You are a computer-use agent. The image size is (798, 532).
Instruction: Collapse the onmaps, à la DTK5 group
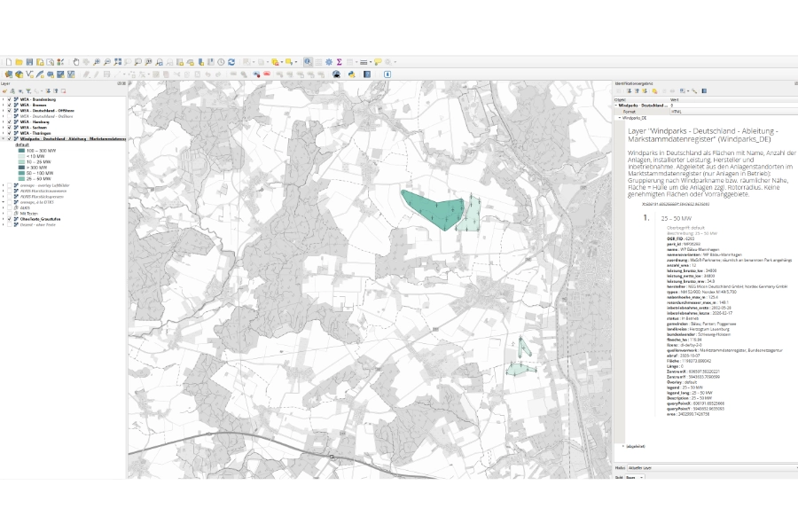click(x=4, y=202)
